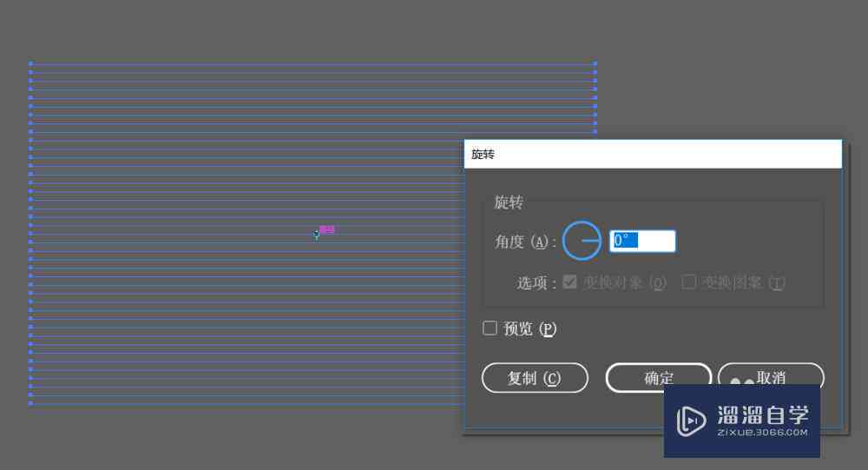Click the 取消 cancel button
This screenshot has height=470, width=868.
pyautogui.click(x=771, y=377)
